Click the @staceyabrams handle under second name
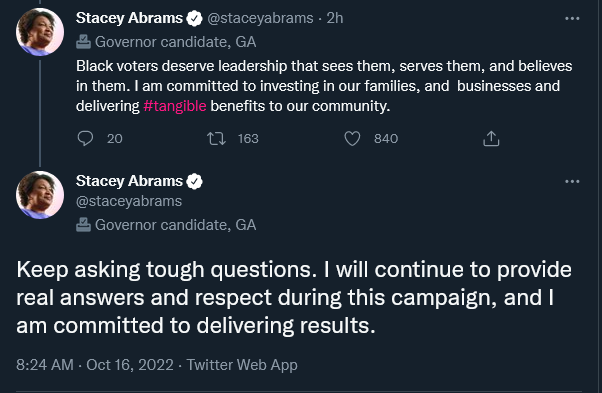The image size is (602, 393). [129, 201]
